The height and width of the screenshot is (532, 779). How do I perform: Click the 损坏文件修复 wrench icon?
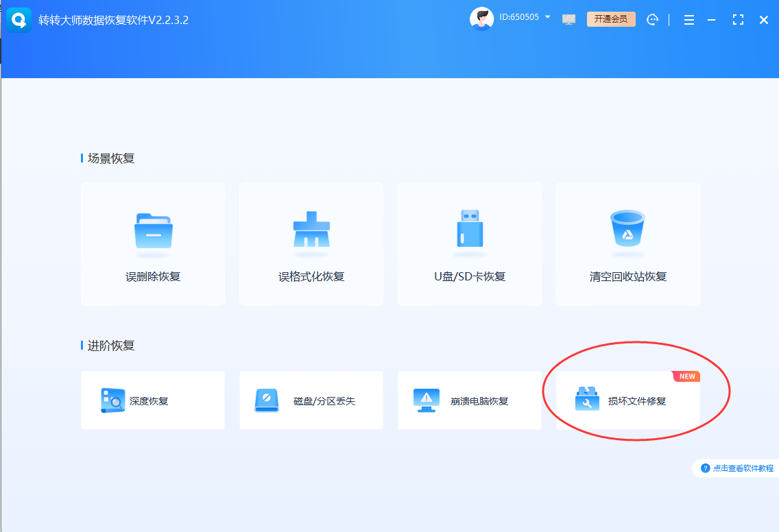pyautogui.click(x=586, y=400)
